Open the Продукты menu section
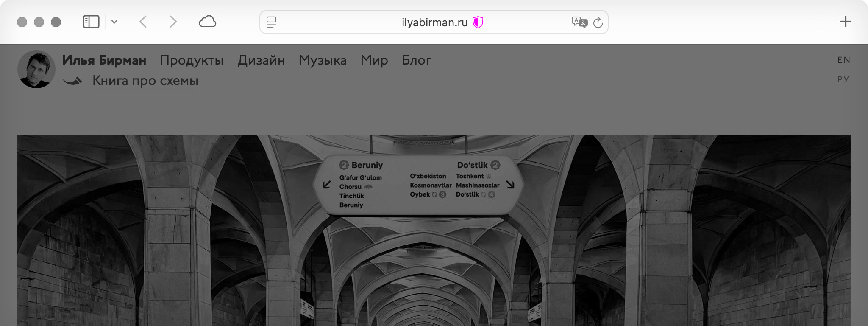 click(192, 60)
